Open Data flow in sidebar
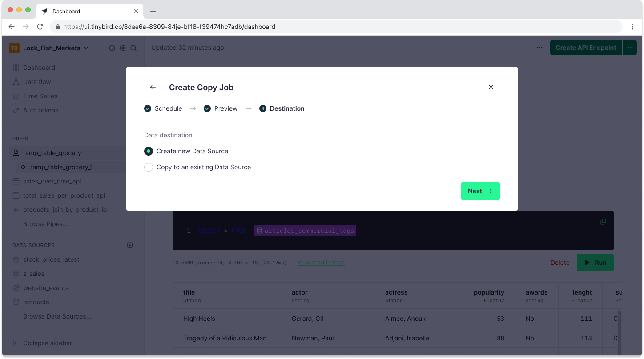 point(37,82)
